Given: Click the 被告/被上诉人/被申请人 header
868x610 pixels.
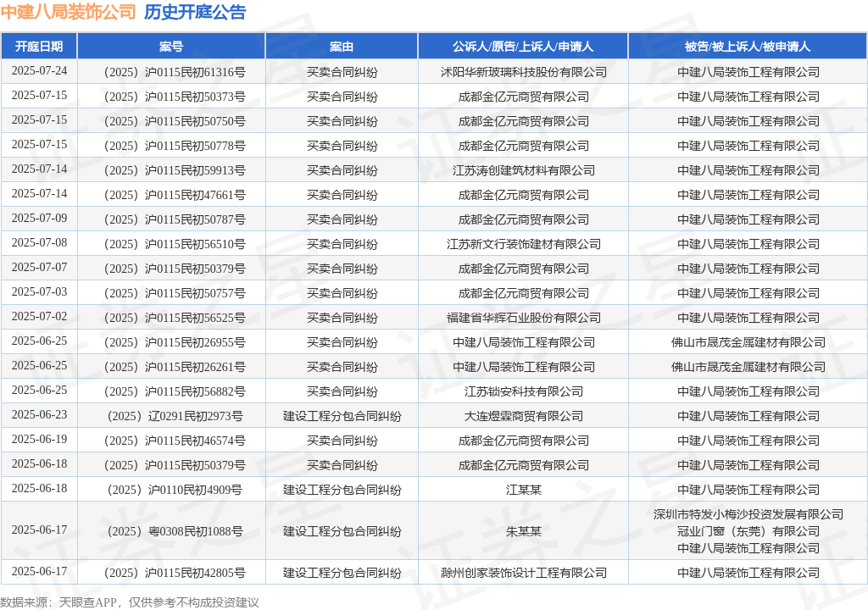Looking at the screenshot, I should pyautogui.click(x=748, y=47).
